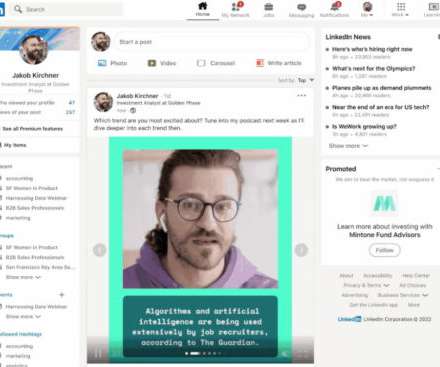Add a Video to post
The width and height of the screenshot is (440, 367).
click(162, 63)
